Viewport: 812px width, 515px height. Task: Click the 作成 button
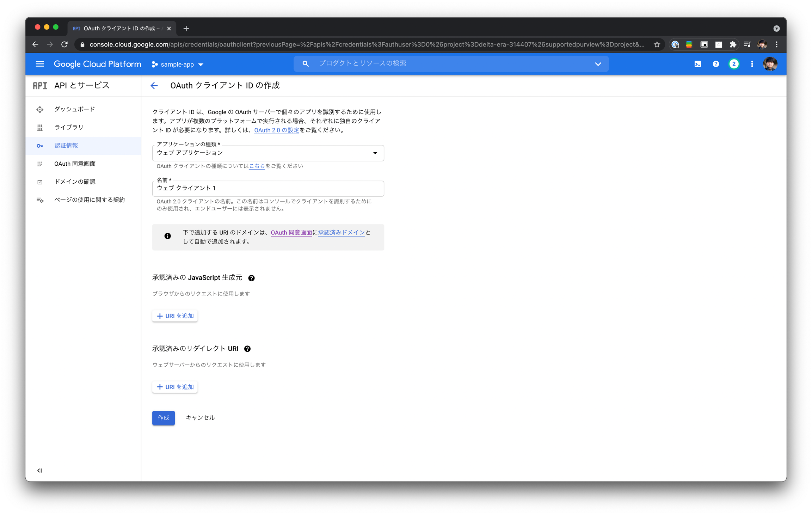point(163,418)
